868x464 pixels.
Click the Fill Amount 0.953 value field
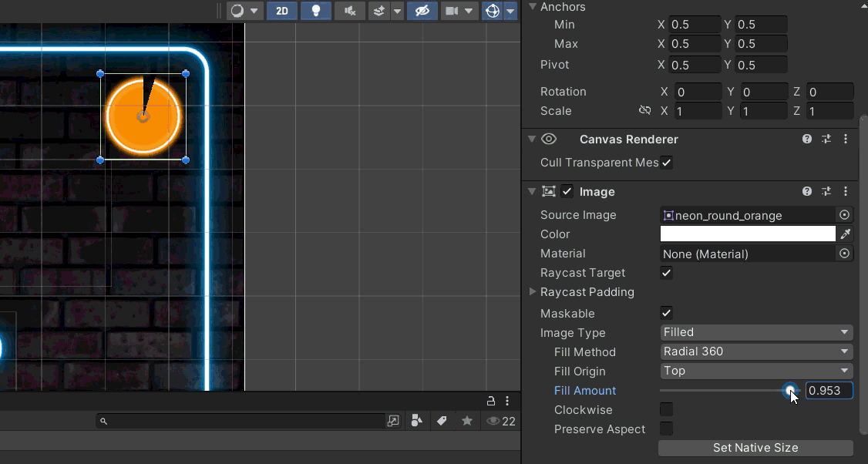pos(829,390)
